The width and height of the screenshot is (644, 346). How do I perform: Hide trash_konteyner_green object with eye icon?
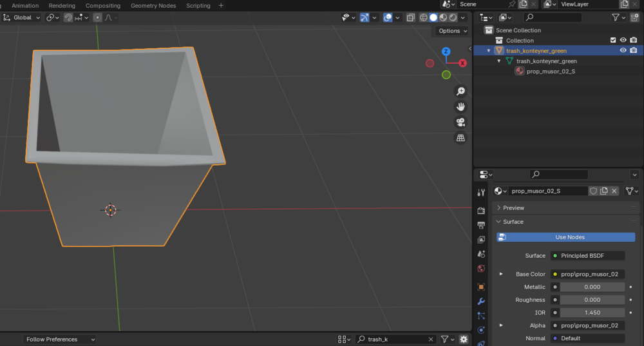[623, 50]
